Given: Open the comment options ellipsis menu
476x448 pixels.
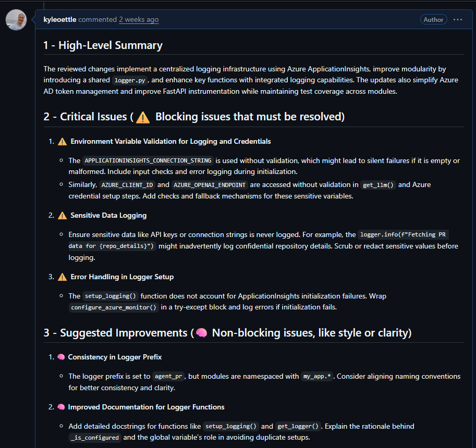Looking at the screenshot, I should (x=458, y=20).
